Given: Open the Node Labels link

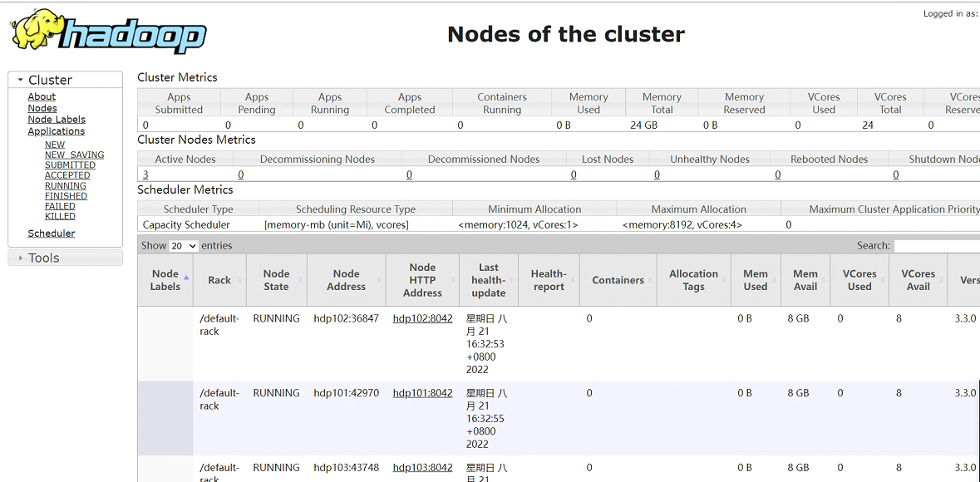Looking at the screenshot, I should coord(57,120).
